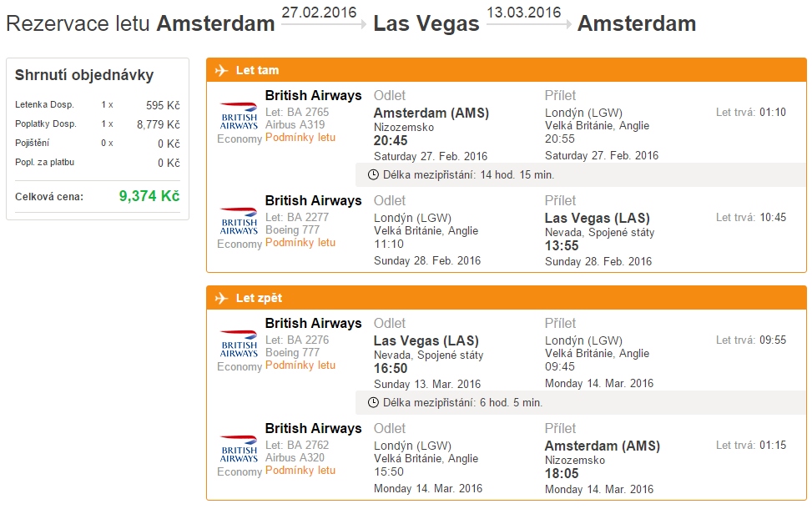This screenshot has height=509, width=812.
Task: Click the Poplatky Dosp. fee row
Action: (x=98, y=124)
